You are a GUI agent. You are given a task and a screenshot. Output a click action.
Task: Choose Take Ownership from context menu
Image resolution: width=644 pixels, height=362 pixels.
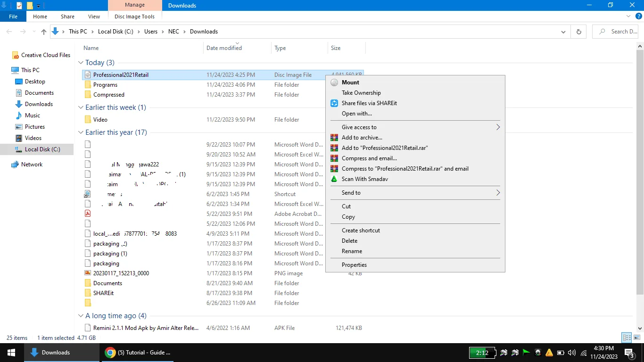361,93
